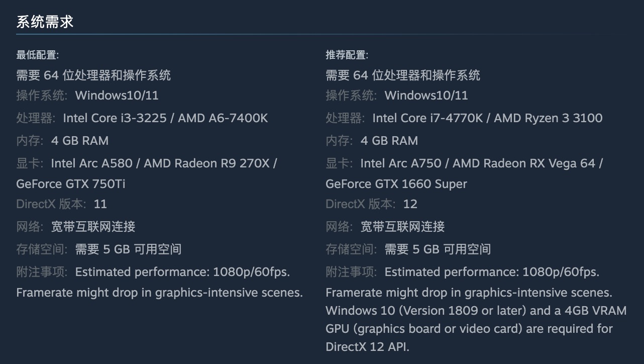The image size is (644, 364).
Task: Click the minimum 附注事项 Estimated performance line
Action: click(153, 272)
